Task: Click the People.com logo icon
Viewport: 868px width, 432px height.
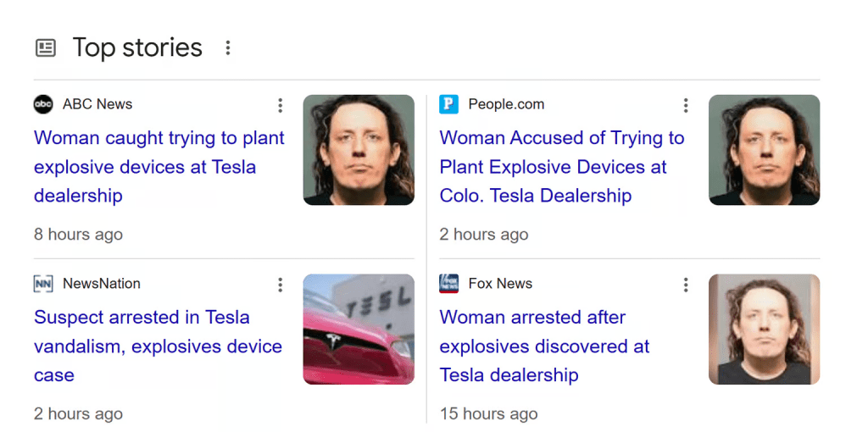Action: [448, 104]
